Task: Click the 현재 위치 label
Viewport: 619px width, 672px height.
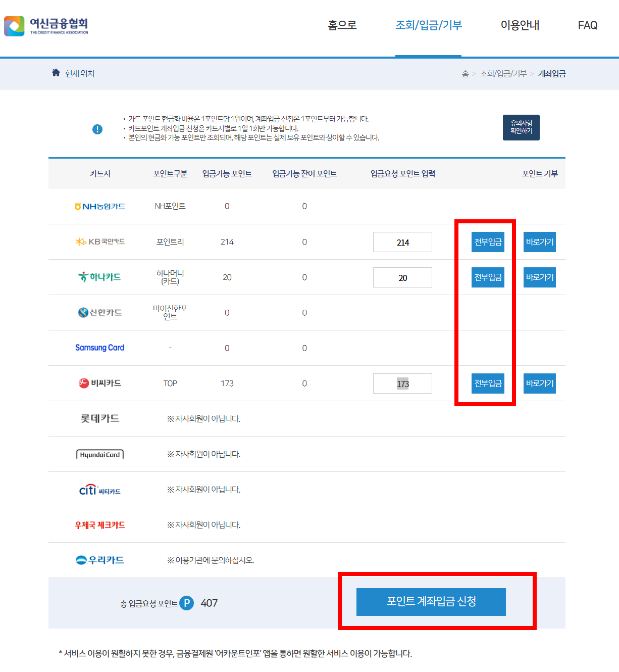Action: click(80, 74)
